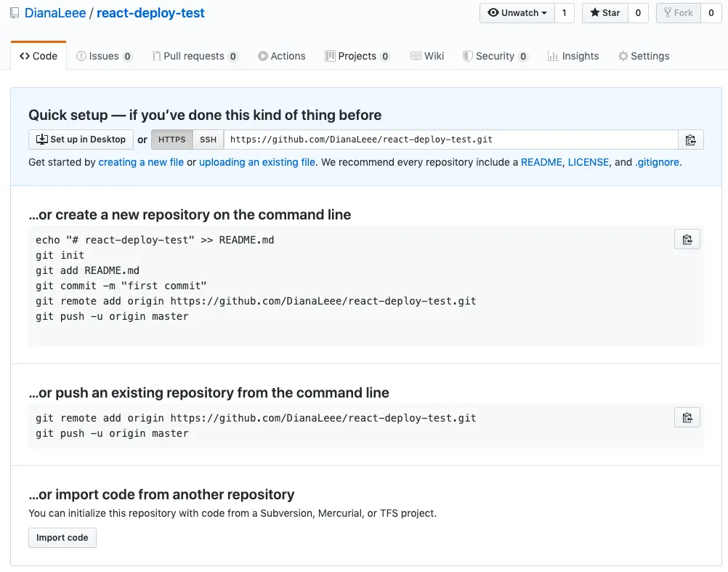This screenshot has width=728, height=572.
Task: Switch clone URL to SSH
Action: pos(209,140)
